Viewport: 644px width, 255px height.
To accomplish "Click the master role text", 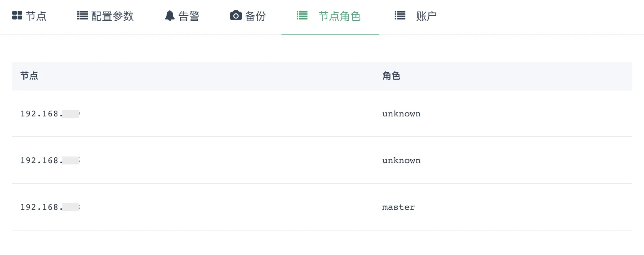I will click(398, 207).
